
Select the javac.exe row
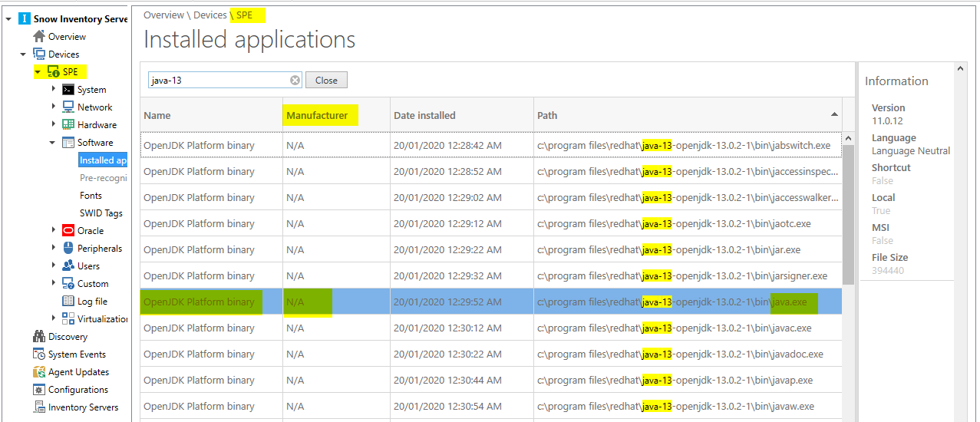(x=491, y=328)
